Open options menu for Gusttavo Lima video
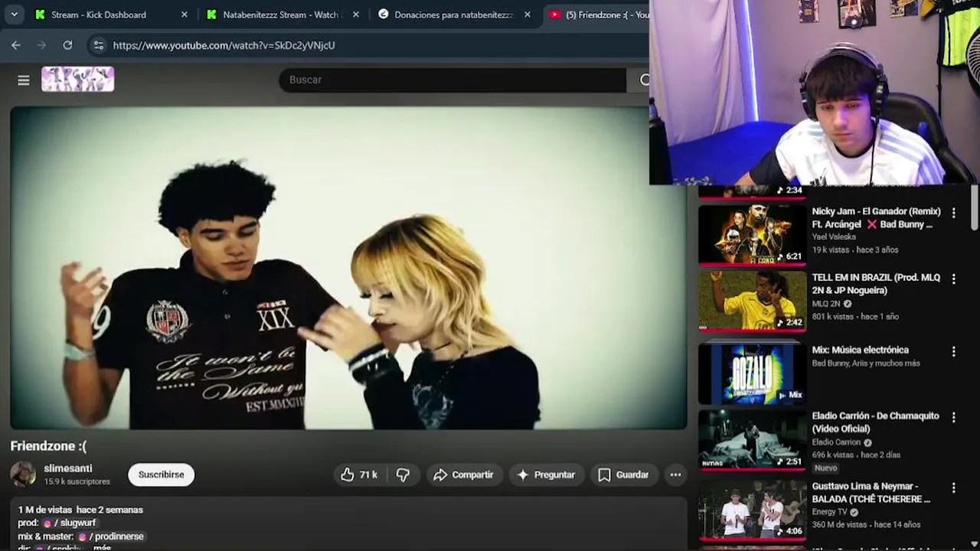980x551 pixels. pyautogui.click(x=953, y=487)
